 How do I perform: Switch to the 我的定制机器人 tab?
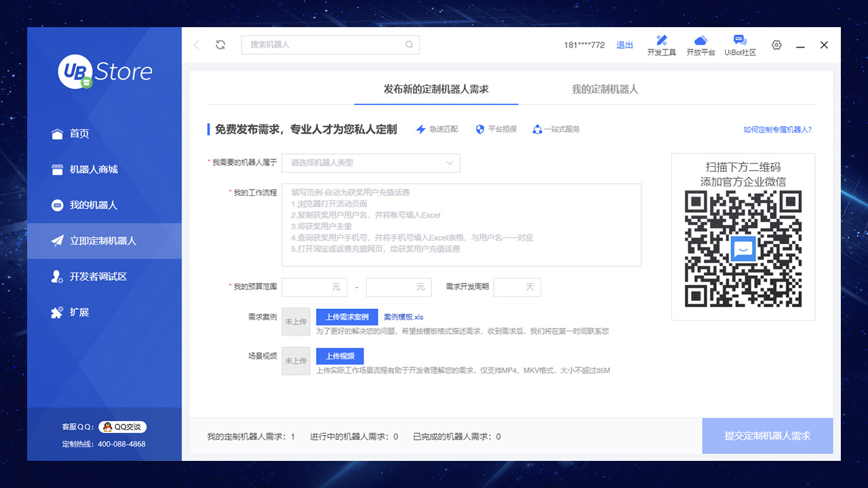[x=604, y=89]
